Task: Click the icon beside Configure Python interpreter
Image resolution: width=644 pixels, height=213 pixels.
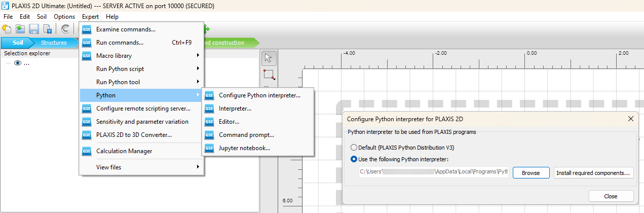Action: [x=209, y=95]
